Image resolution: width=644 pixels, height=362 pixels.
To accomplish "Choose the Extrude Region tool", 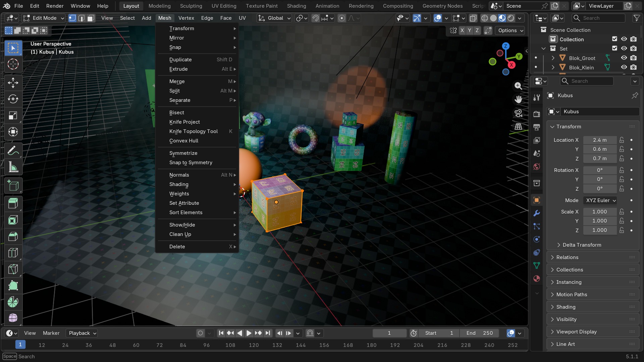I will (x=13, y=203).
